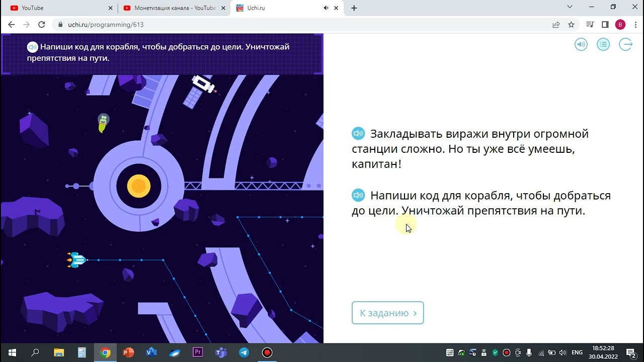
Task: Open Windows search in taskbar
Action: [x=35, y=352]
